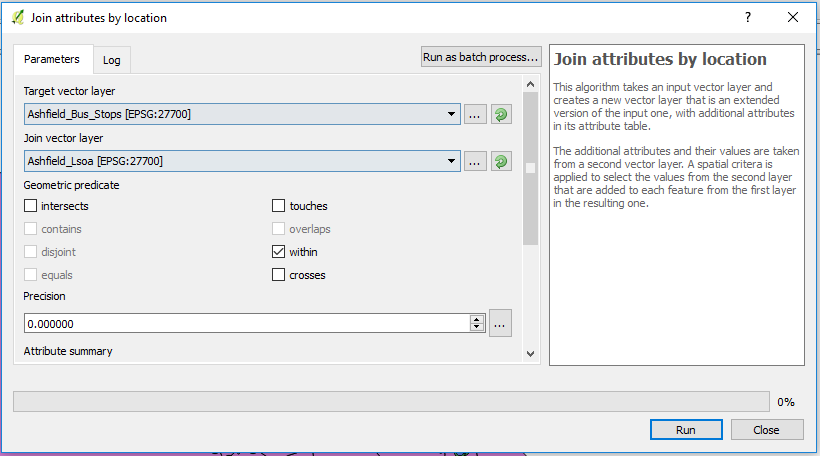Close the Join attributes dialog with X

(793, 17)
